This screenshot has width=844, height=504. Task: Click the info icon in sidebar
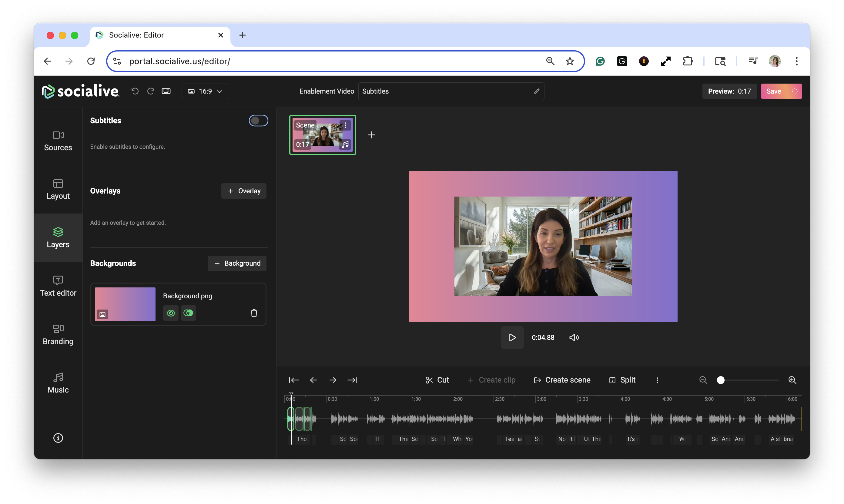[x=58, y=438]
